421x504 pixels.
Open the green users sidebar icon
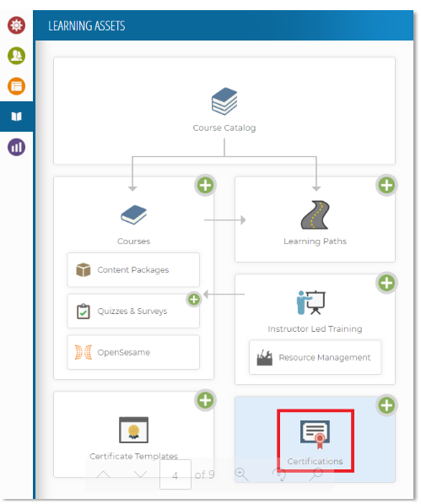(x=16, y=56)
